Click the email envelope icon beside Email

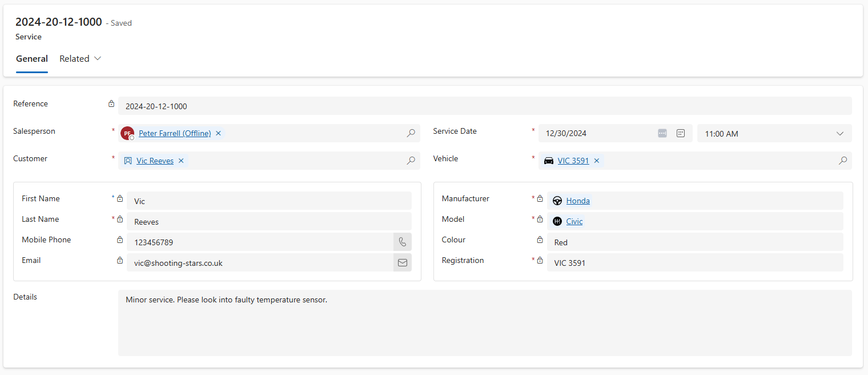click(x=402, y=262)
